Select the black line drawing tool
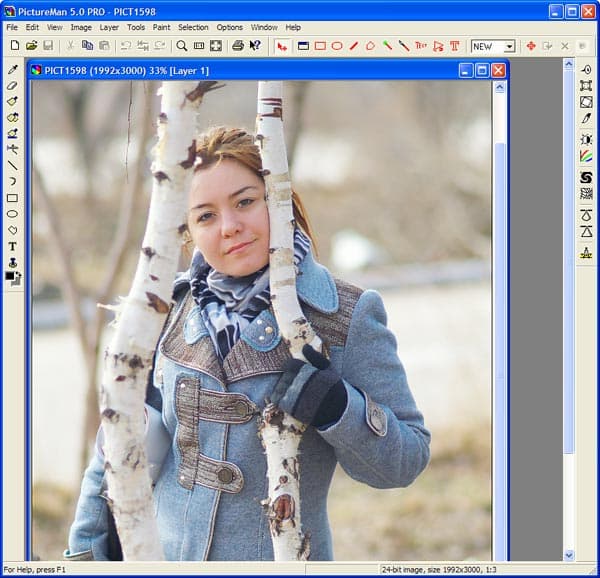Image resolution: width=600 pixels, height=578 pixels. pyautogui.click(x=13, y=166)
